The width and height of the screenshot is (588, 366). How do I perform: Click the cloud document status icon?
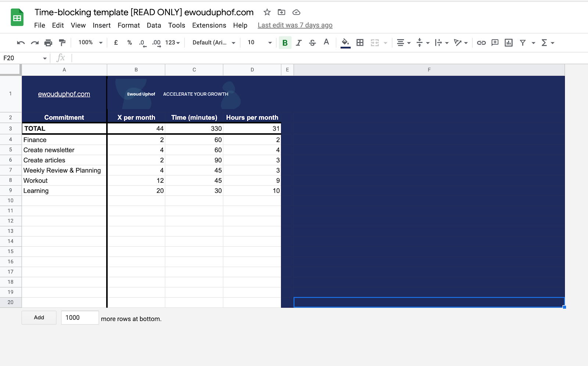296,12
